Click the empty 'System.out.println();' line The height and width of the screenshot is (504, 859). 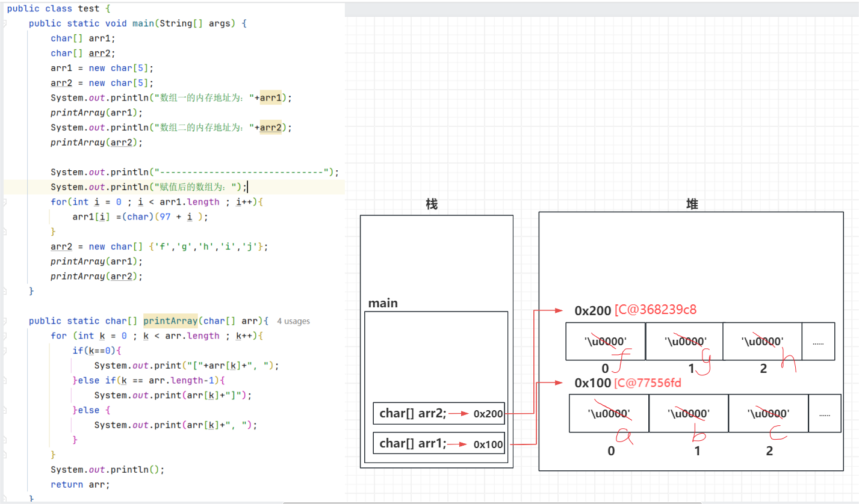click(x=108, y=470)
